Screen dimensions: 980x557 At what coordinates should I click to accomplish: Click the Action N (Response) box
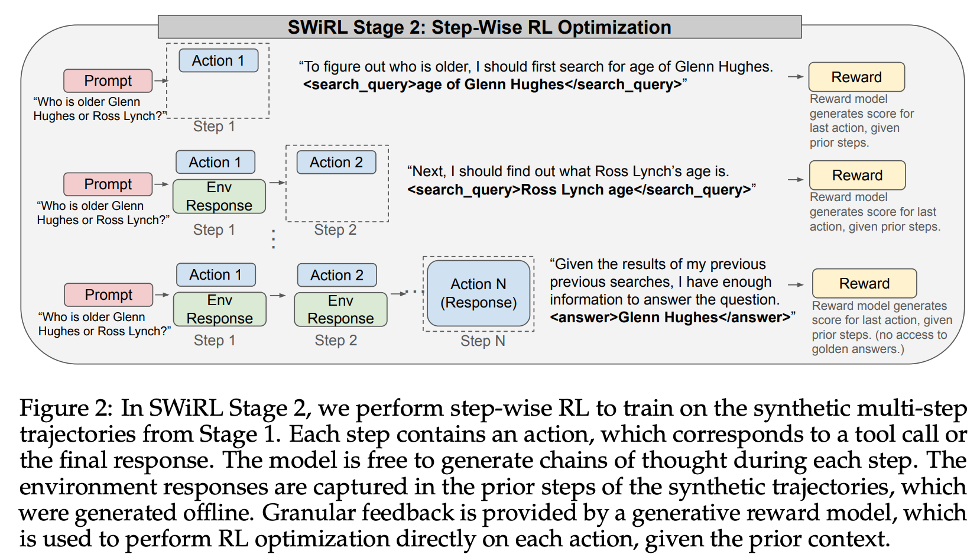478,293
